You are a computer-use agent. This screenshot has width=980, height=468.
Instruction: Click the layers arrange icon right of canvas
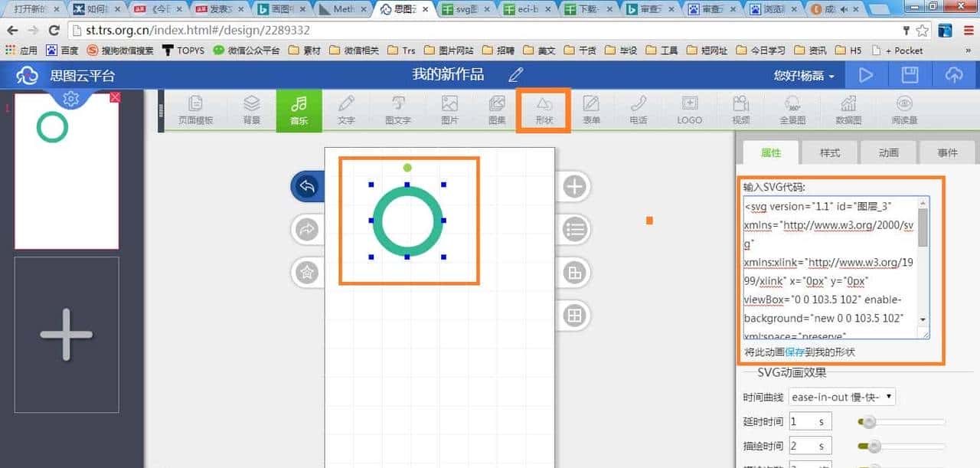[x=574, y=272]
